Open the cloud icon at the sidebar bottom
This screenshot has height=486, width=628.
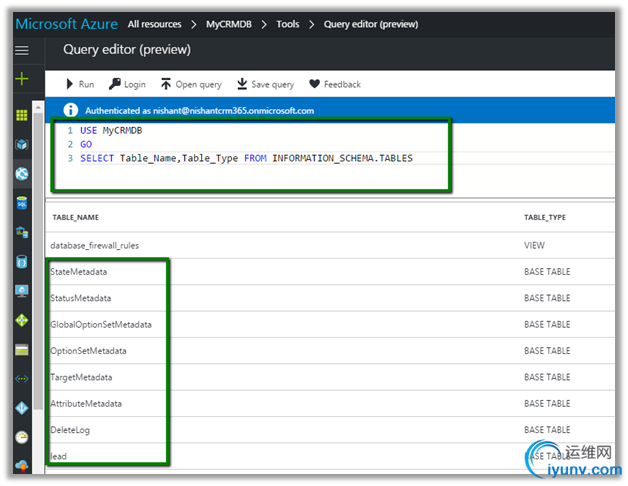tap(22, 466)
